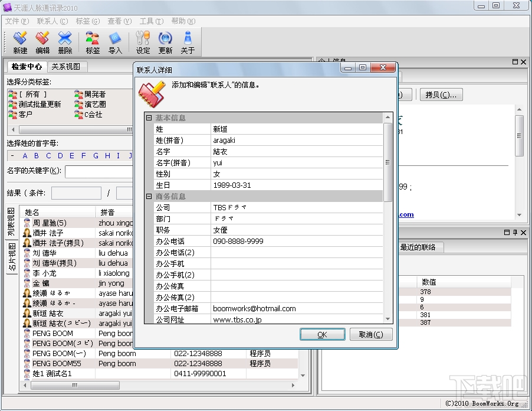532x411 pixels.
Task: Select the 测试批量更新 tag
Action: (x=35, y=105)
